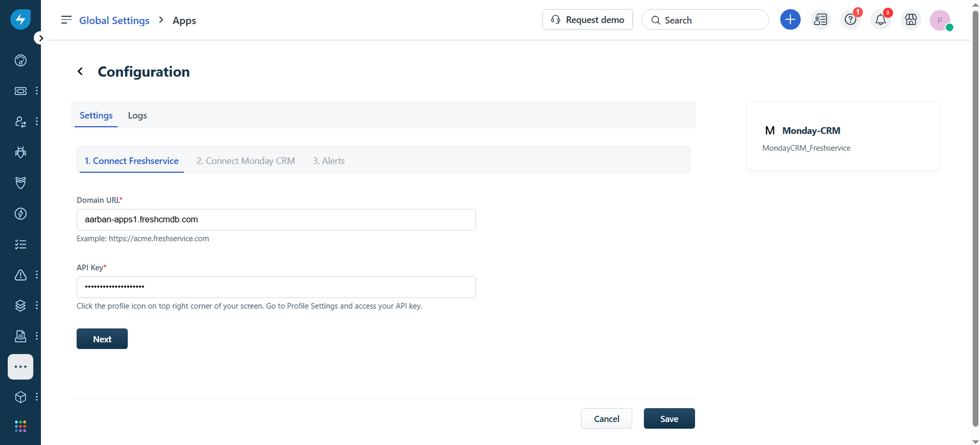
Task: Open options dots next to user-transfer icon
Action: coord(37,121)
